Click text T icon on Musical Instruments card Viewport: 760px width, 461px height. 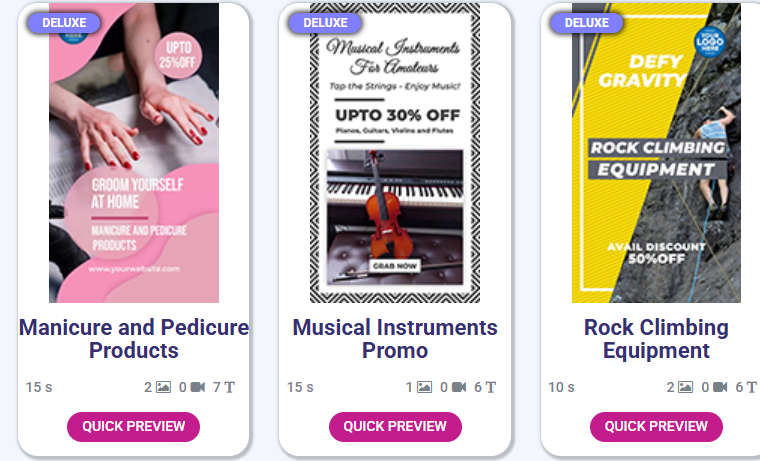[491, 387]
